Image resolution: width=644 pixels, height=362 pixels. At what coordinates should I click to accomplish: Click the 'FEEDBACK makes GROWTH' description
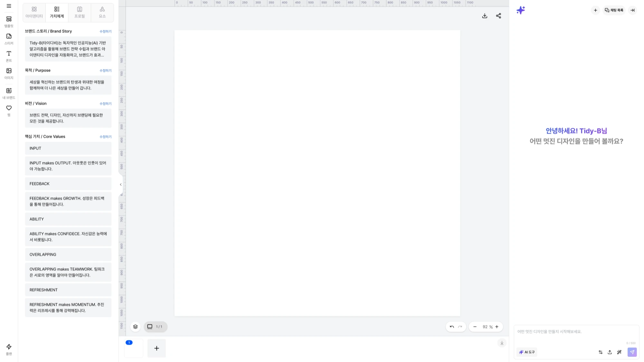(x=68, y=201)
